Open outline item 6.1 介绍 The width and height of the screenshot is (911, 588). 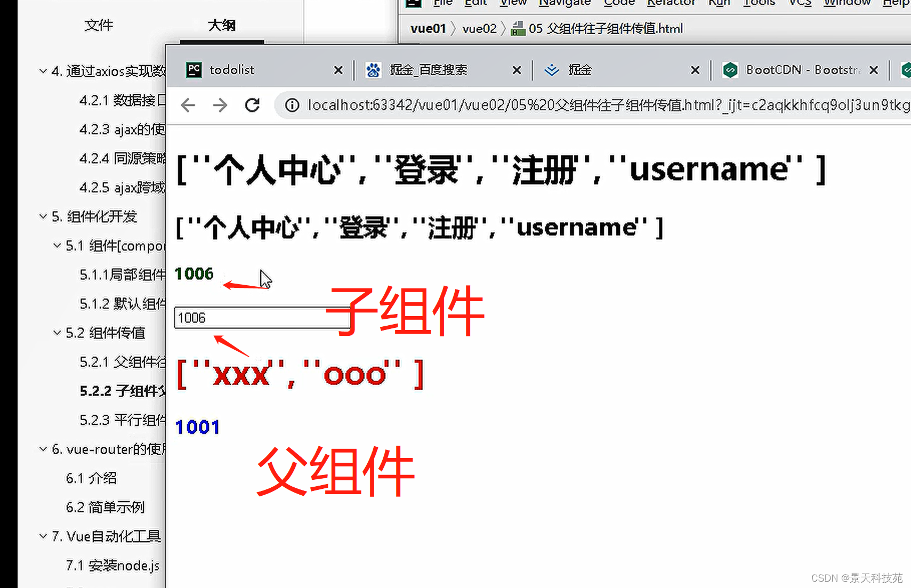pos(91,478)
